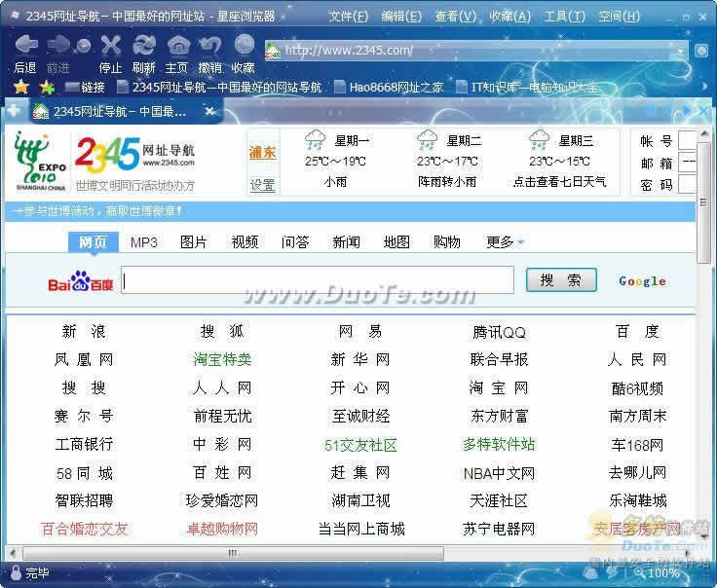Click the Expo 2010 logo
This screenshot has width=717, height=588.
coord(40,161)
